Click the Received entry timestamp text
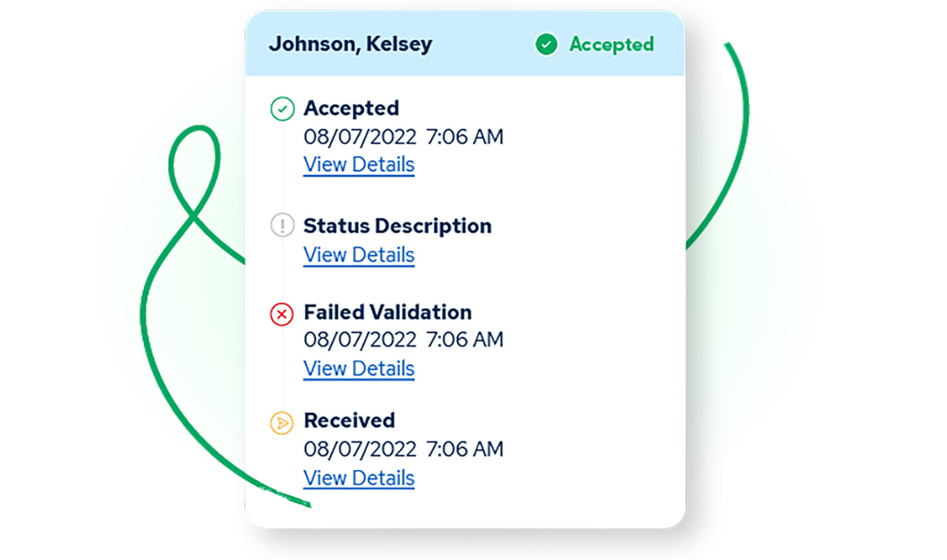 pyautogui.click(x=403, y=450)
